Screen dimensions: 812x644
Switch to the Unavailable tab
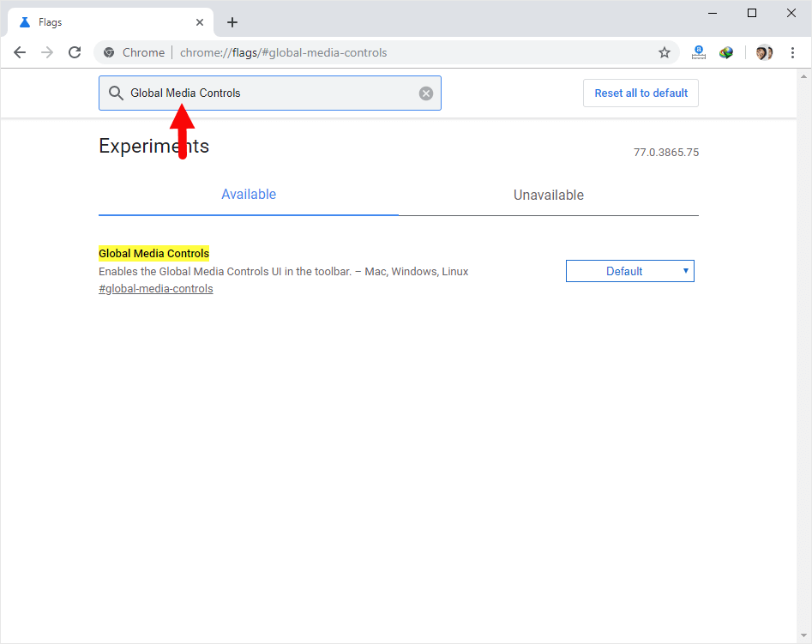pyautogui.click(x=549, y=195)
